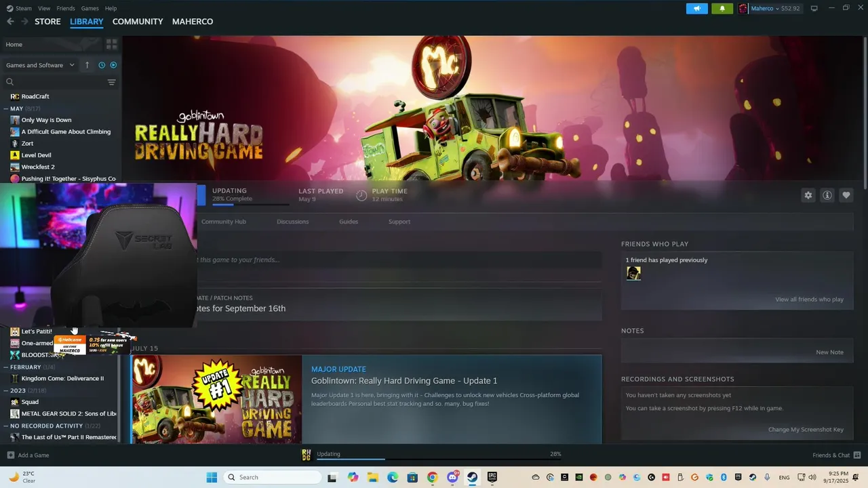
Task: Collapse the NO RECORDED ACTIVITY category
Action: click(6, 426)
